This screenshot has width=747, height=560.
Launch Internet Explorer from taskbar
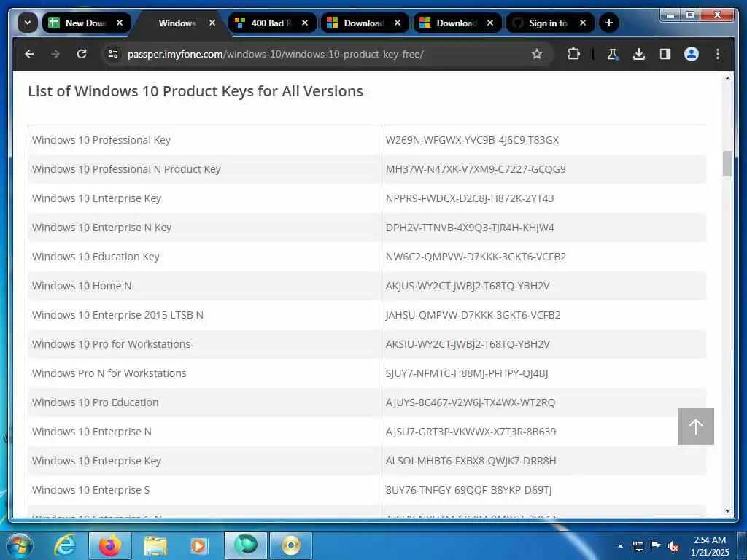coord(65,545)
